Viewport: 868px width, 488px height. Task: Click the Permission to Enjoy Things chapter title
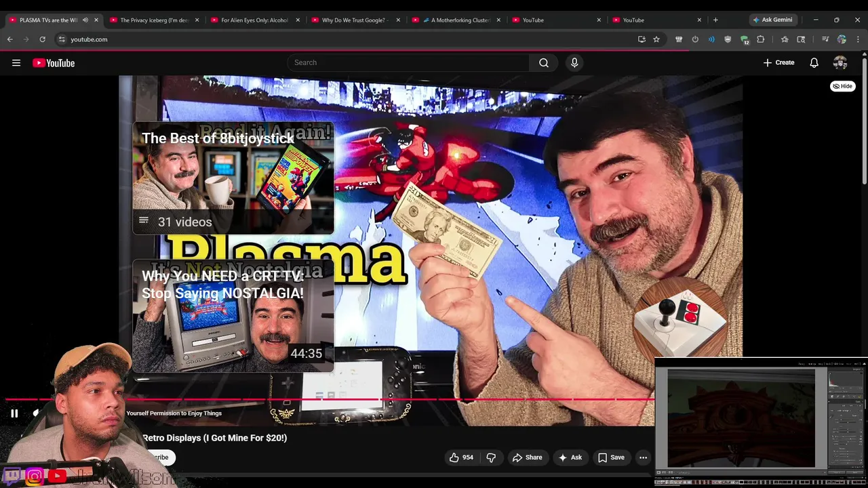tap(174, 413)
